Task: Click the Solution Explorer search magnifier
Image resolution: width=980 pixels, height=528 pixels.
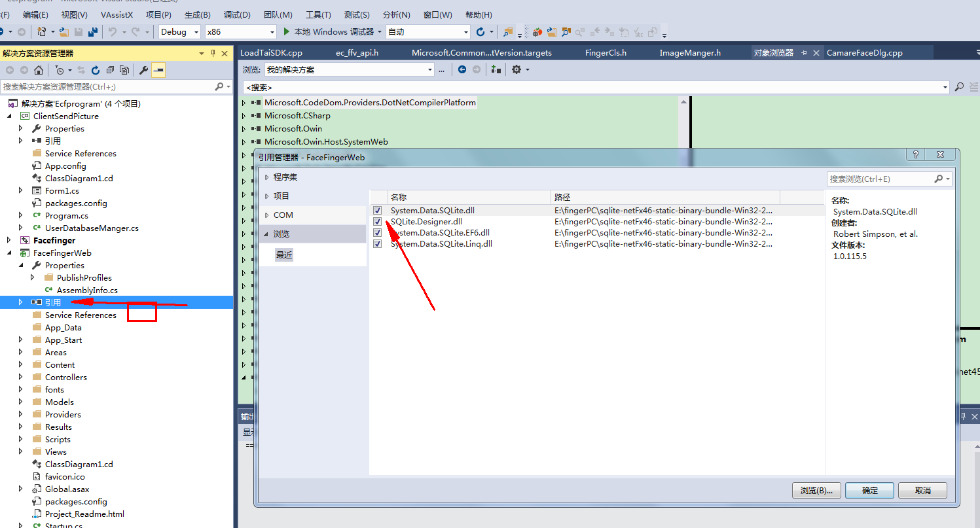Action: (x=219, y=86)
